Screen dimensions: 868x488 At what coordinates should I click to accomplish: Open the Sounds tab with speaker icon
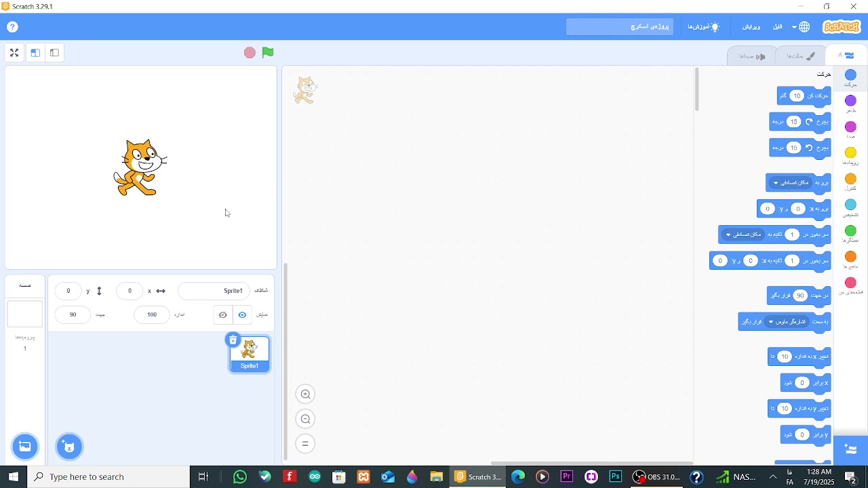[x=752, y=56]
